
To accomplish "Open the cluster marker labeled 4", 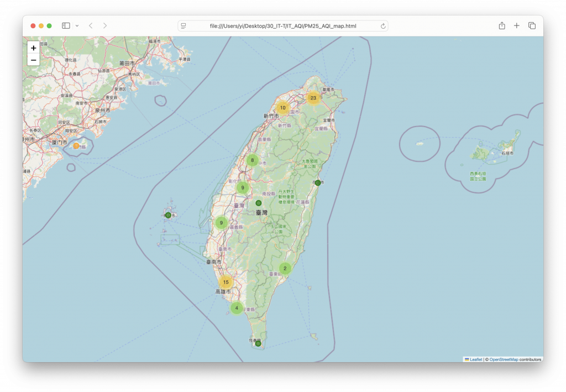I will pyautogui.click(x=237, y=308).
